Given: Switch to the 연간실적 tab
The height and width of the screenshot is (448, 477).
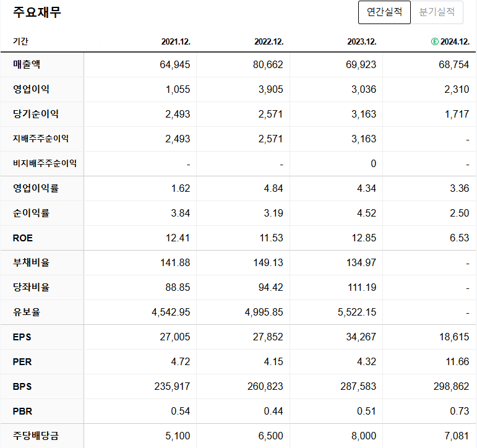Looking at the screenshot, I should point(384,12).
